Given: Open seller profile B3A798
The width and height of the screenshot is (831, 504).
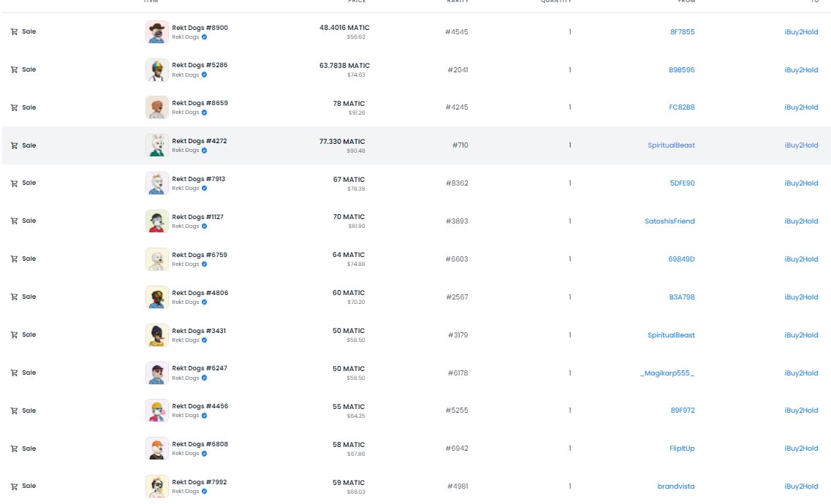Looking at the screenshot, I should 682,297.
